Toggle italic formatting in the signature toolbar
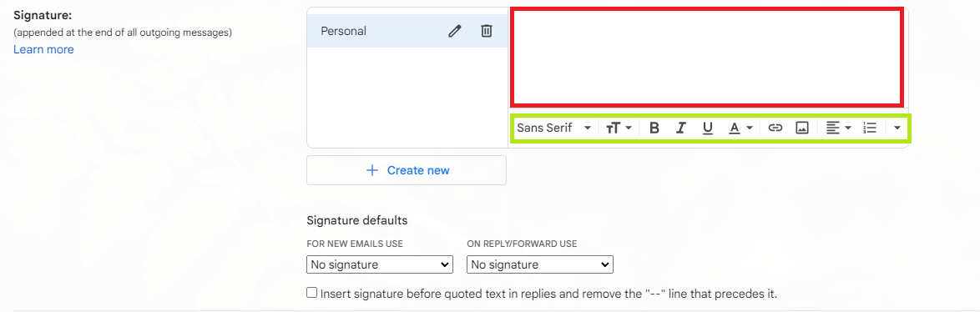Viewport: 980px width, 312px height. (x=680, y=128)
